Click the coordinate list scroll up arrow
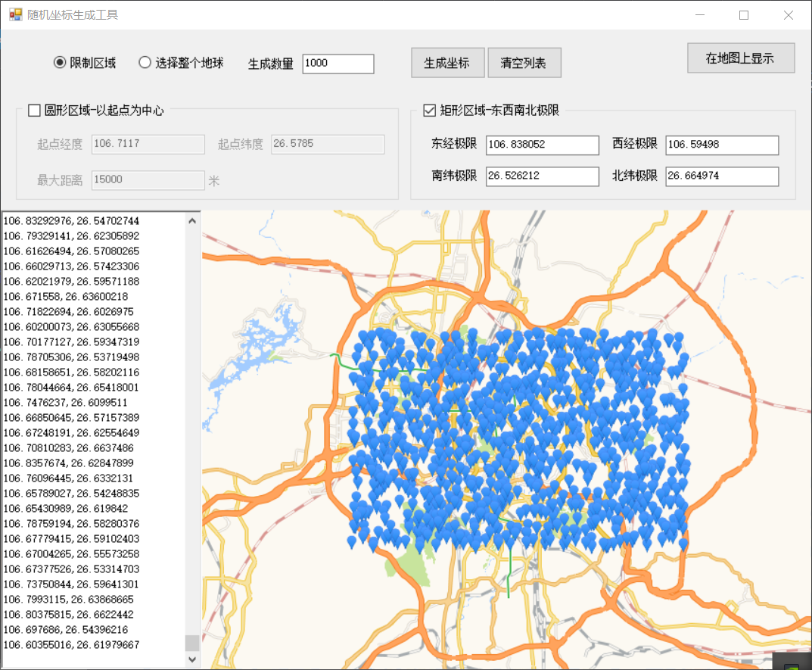This screenshot has width=812, height=670. pyautogui.click(x=192, y=221)
